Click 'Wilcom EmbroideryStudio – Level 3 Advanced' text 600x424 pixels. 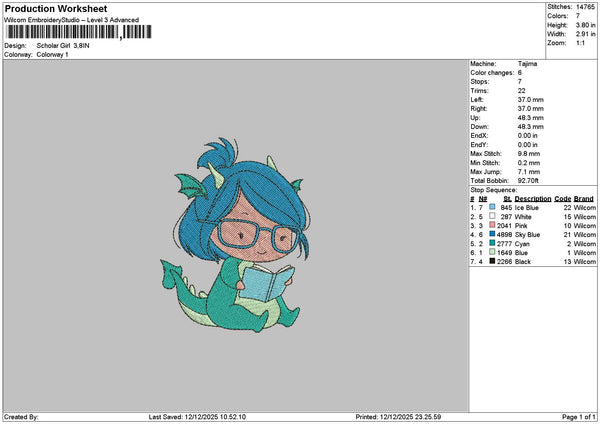(x=71, y=20)
